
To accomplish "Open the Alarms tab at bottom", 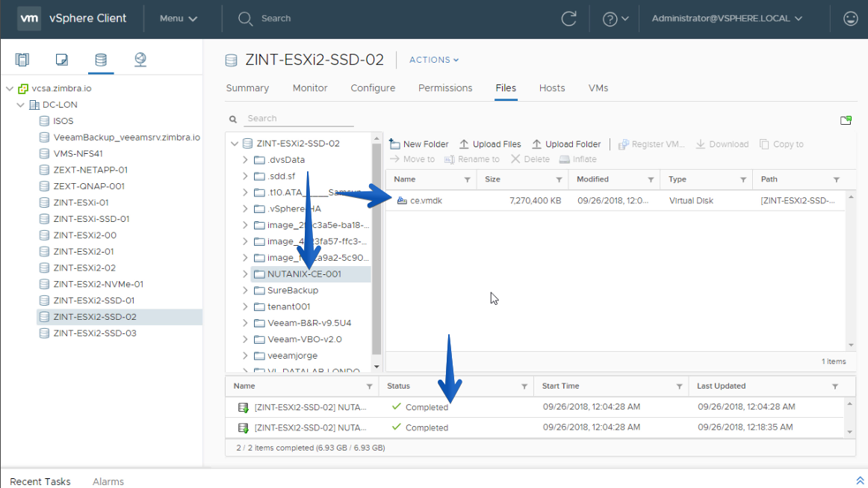I will click(x=108, y=481).
